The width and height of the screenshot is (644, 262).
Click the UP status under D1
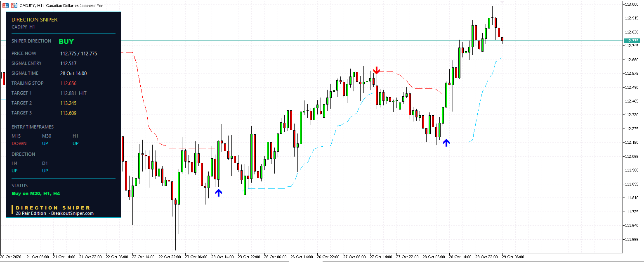[45, 171]
